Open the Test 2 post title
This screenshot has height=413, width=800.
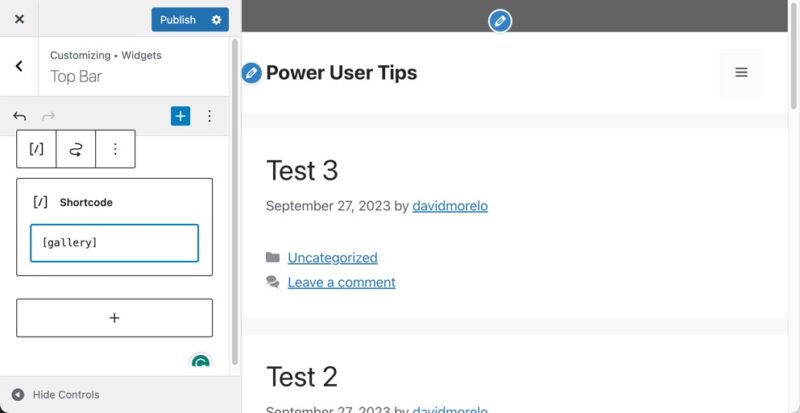coord(302,377)
